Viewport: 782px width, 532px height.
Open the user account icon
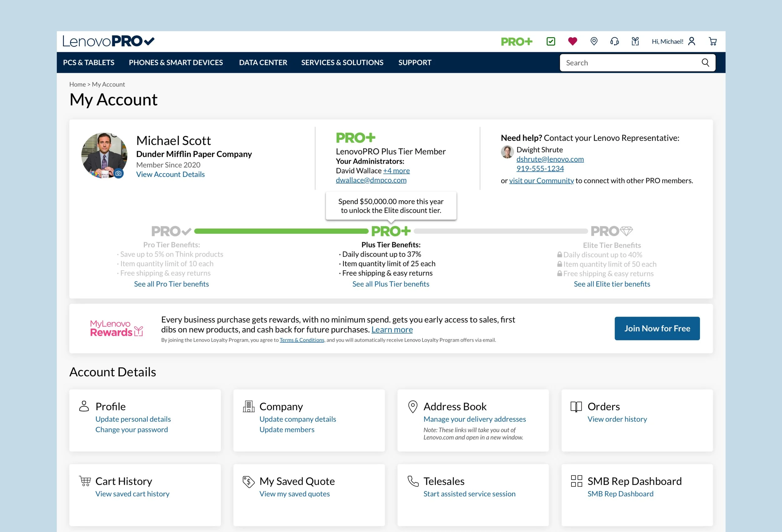tap(692, 41)
